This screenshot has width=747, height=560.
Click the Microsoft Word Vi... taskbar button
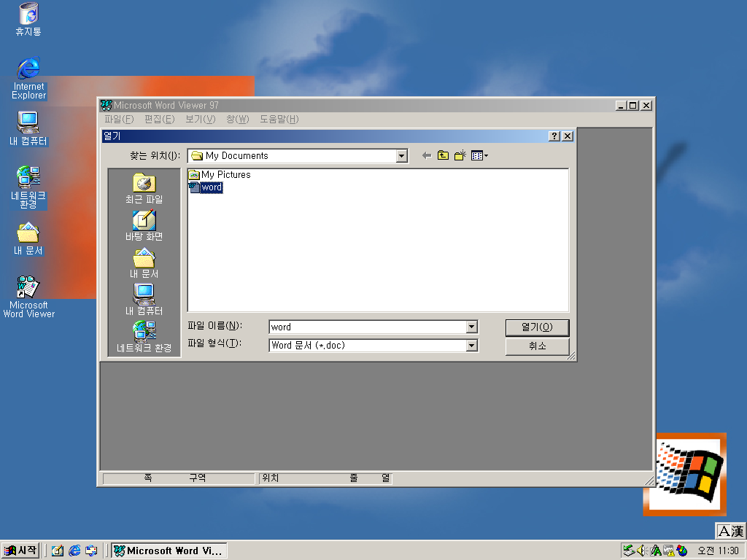[169, 551]
